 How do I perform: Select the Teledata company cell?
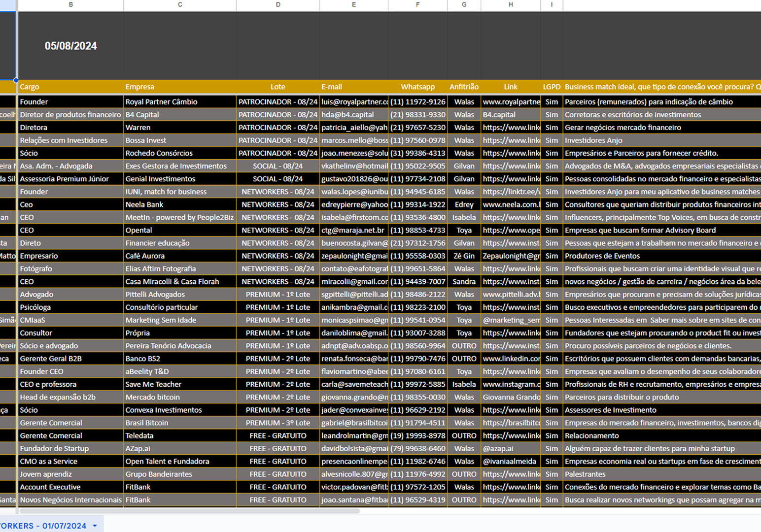pos(180,435)
